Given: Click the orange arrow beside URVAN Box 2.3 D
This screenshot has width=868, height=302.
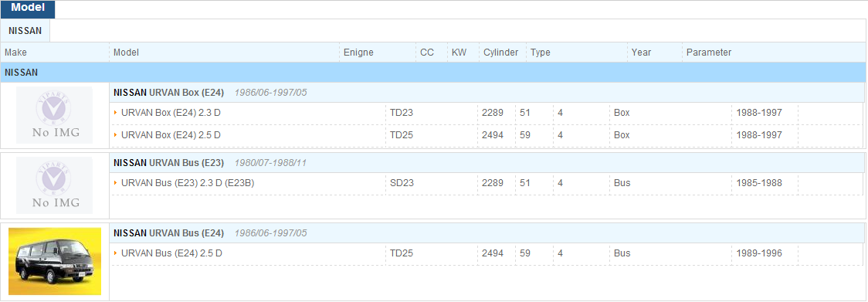Looking at the screenshot, I should 116,113.
